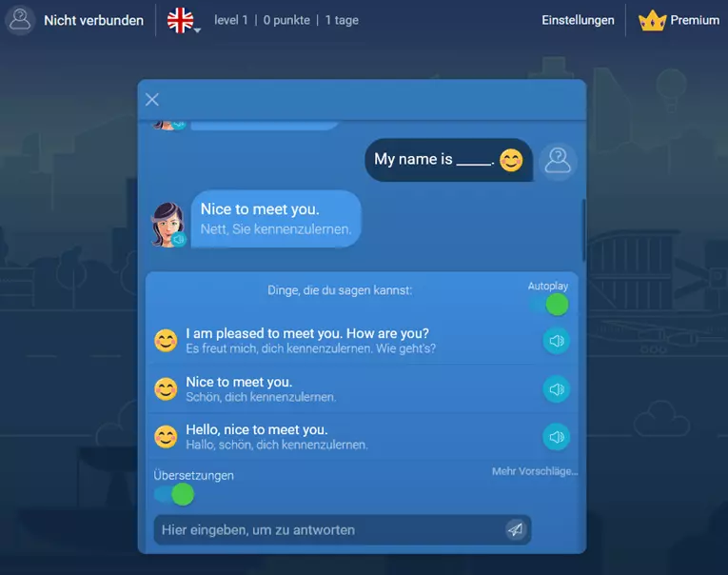Play audio for suggestion 'Nice to meet you.'
728x575 pixels.
556,389
